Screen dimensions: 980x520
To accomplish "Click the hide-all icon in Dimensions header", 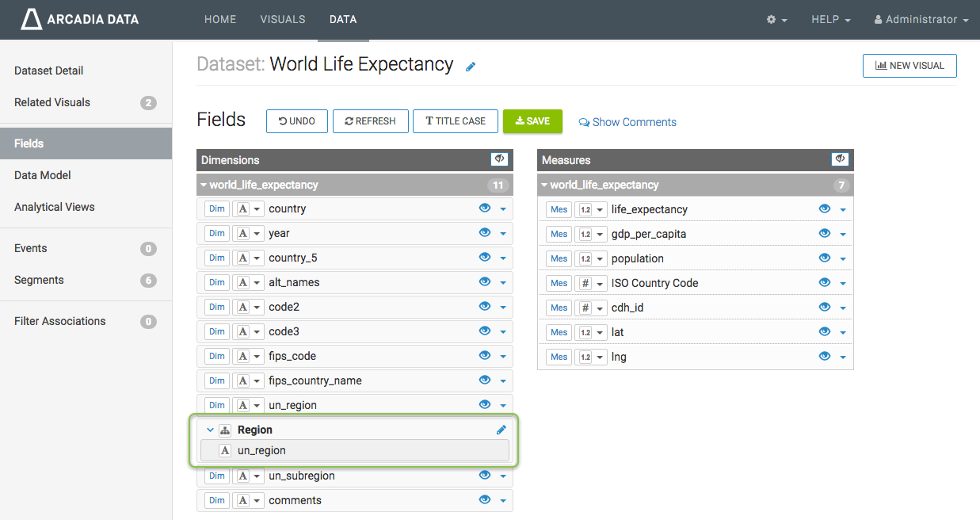I will coord(499,159).
